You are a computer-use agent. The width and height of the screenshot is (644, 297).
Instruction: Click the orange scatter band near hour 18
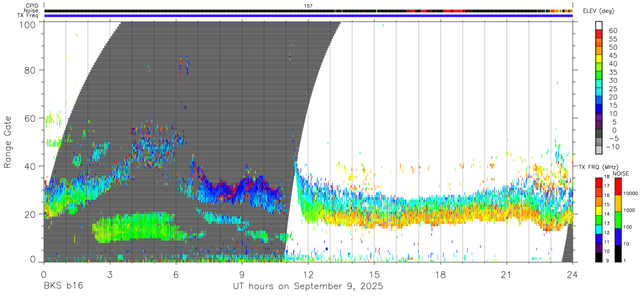click(x=440, y=216)
